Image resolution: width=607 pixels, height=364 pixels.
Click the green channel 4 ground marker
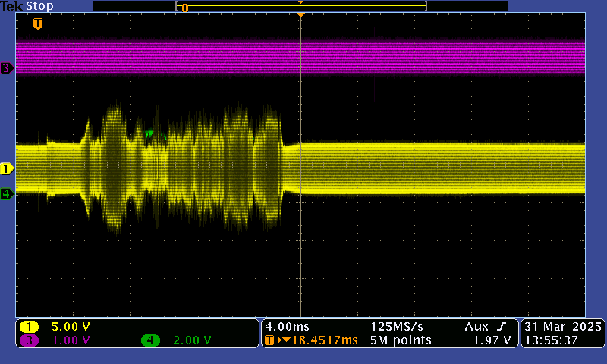pos(7,194)
